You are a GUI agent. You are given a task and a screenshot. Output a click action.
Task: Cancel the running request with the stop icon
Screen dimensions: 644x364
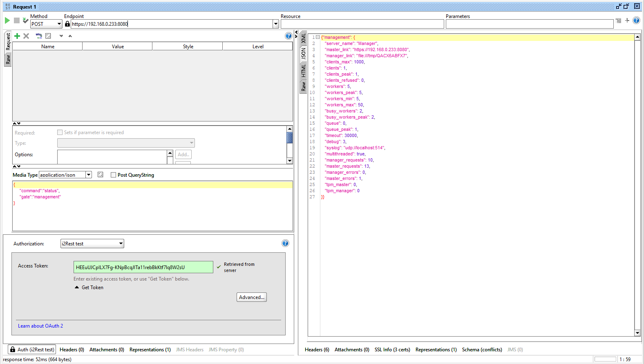17,20
